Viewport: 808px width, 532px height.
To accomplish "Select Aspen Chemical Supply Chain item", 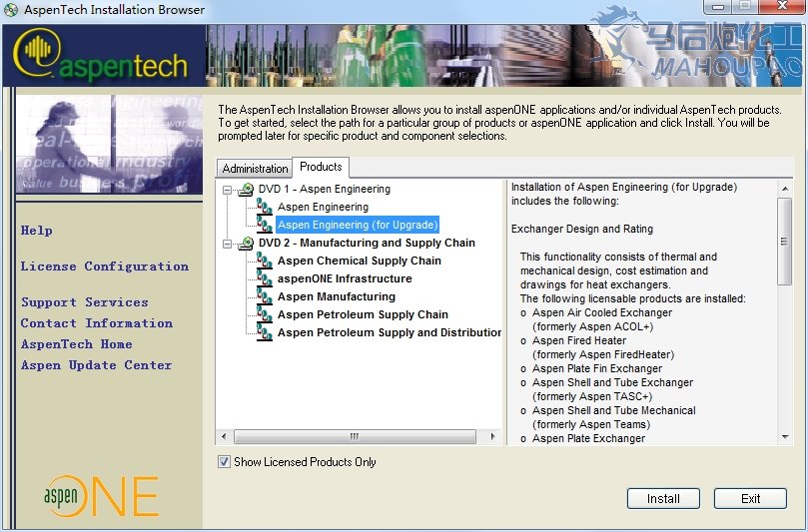I will [x=360, y=261].
